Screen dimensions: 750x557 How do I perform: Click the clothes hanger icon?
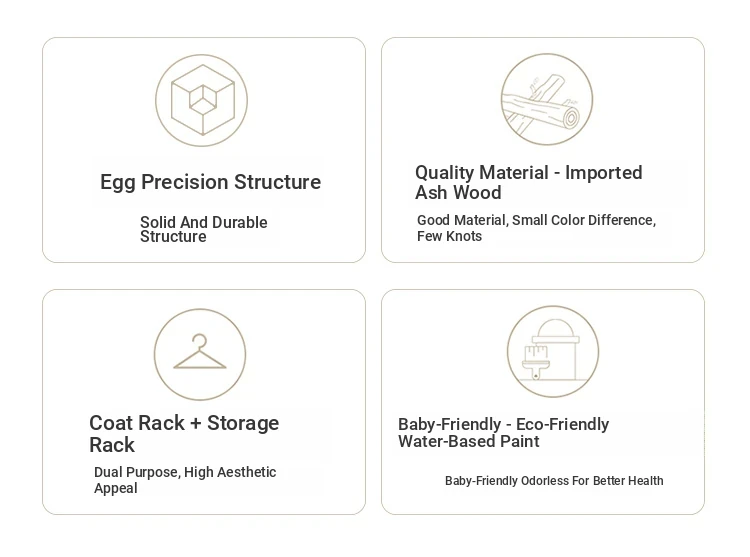(199, 354)
